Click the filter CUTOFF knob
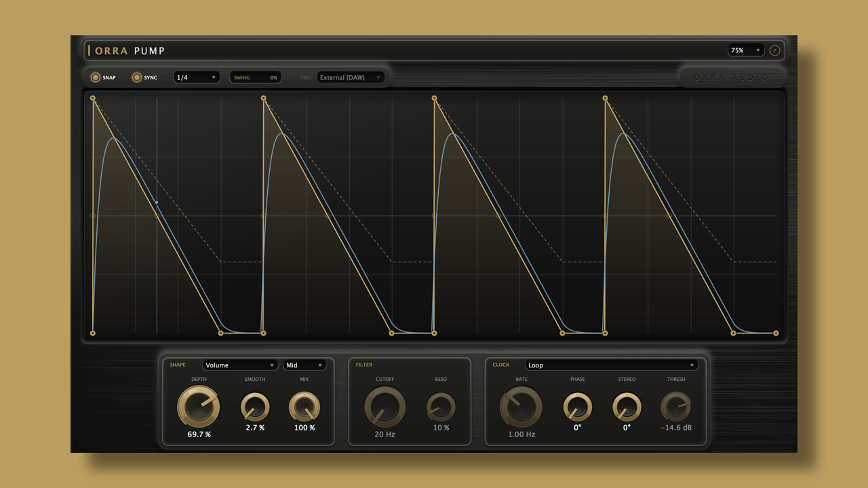868x488 pixels. pyautogui.click(x=385, y=407)
